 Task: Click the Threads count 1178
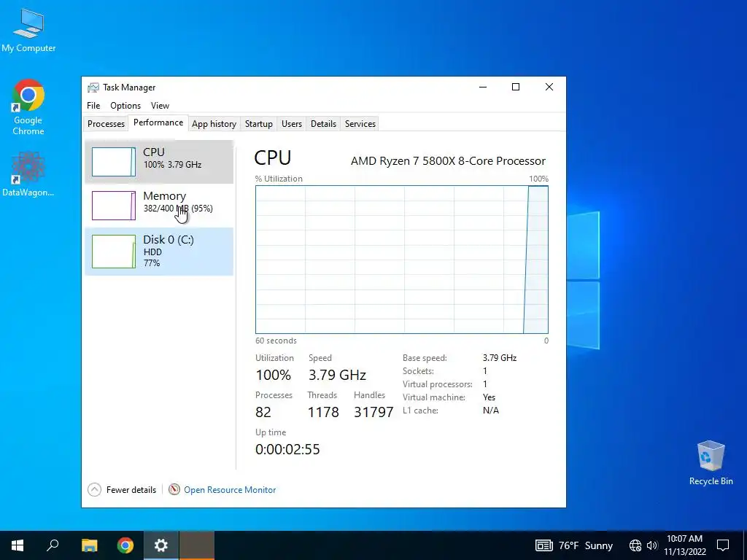pos(323,412)
